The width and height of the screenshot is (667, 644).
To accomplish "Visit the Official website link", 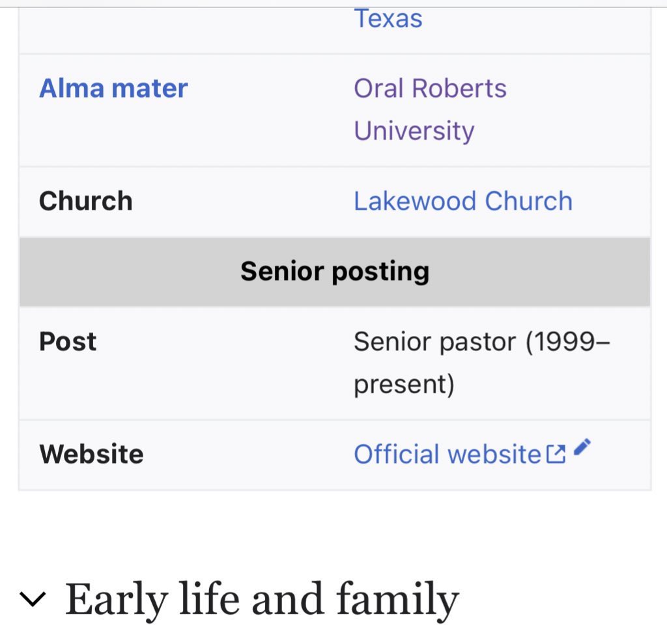I will coord(447,454).
